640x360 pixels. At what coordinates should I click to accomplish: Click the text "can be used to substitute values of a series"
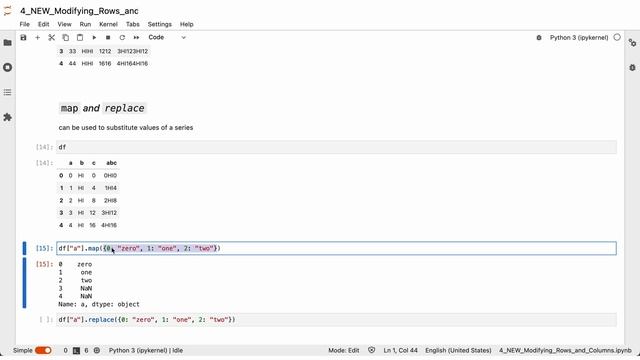tap(126, 127)
